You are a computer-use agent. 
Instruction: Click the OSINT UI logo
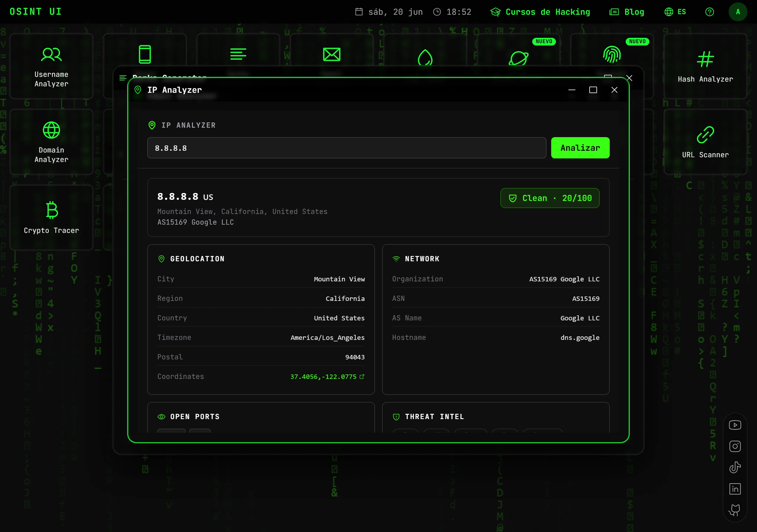point(35,12)
